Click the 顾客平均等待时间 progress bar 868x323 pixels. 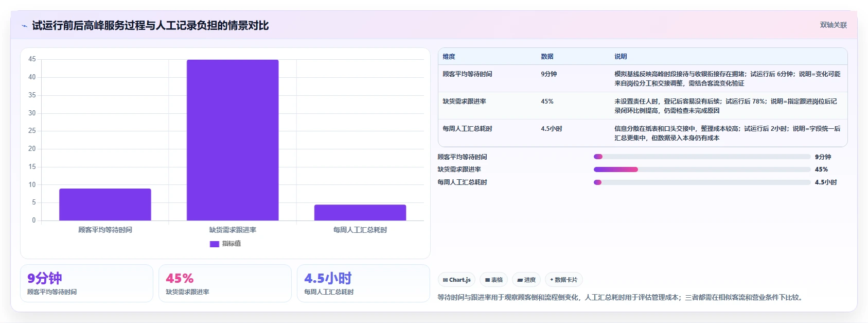702,157
